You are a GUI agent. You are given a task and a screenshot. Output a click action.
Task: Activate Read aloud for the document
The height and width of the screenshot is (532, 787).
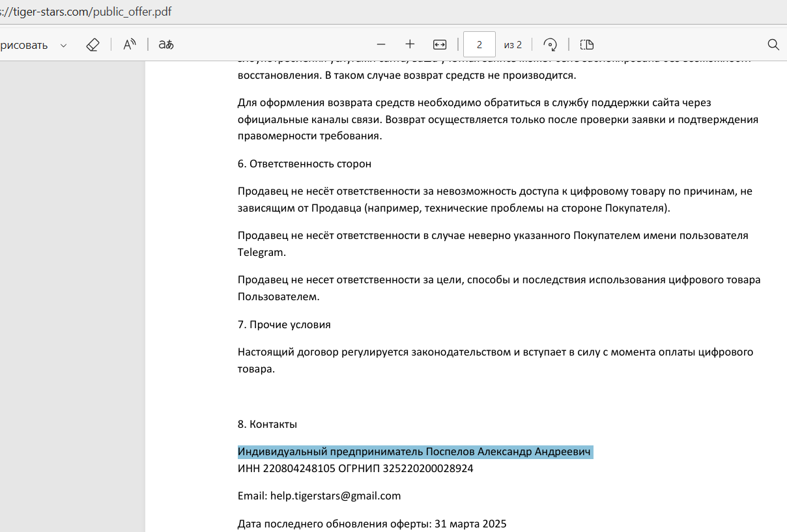point(129,44)
